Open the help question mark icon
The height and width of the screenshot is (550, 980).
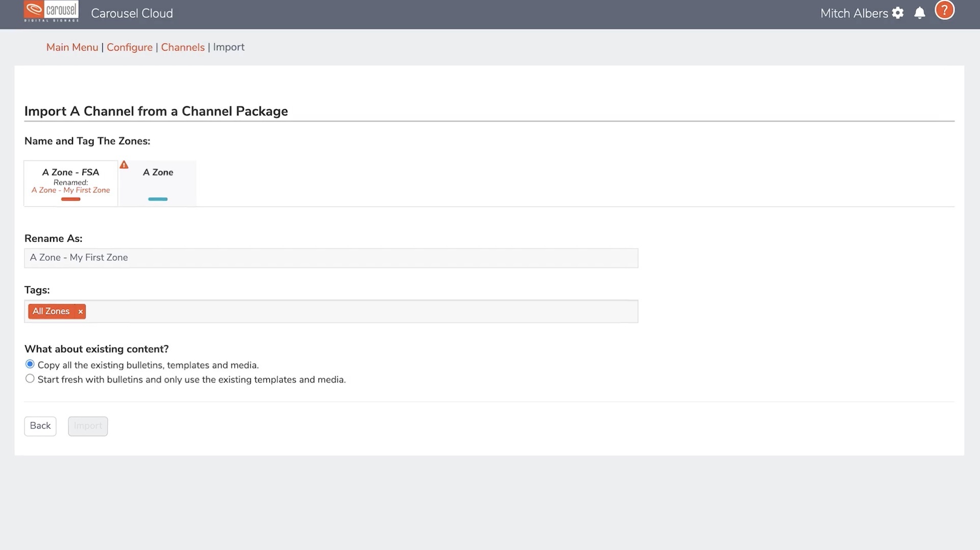pos(944,11)
